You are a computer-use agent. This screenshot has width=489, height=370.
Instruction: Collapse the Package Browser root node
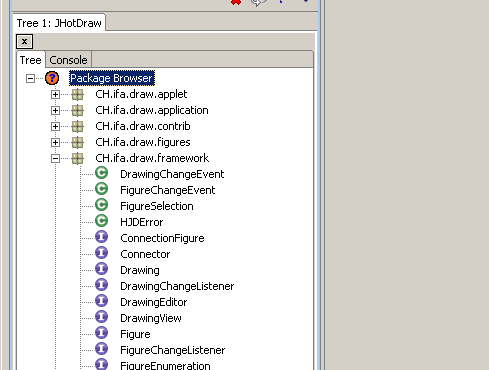pyautogui.click(x=30, y=78)
